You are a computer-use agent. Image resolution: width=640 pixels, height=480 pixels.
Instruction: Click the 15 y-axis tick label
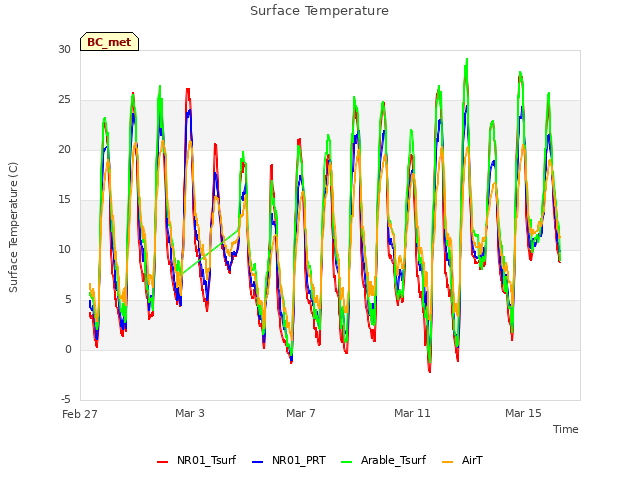pyautogui.click(x=64, y=200)
